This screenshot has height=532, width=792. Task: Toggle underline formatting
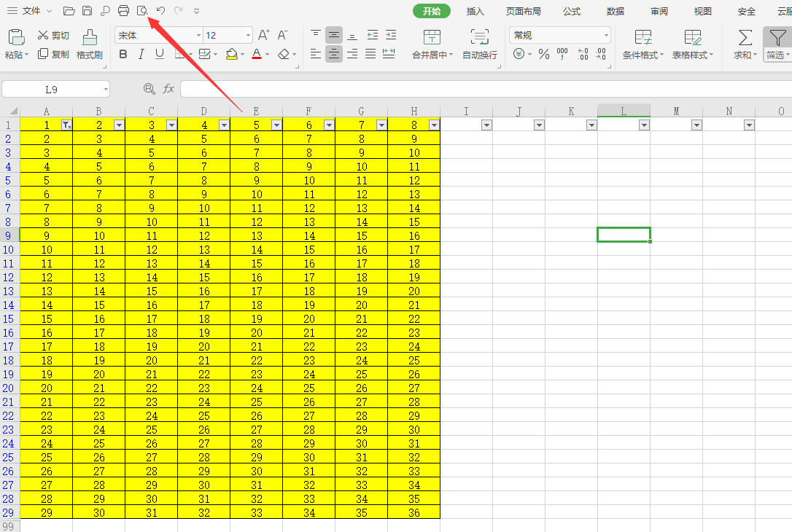coord(160,54)
